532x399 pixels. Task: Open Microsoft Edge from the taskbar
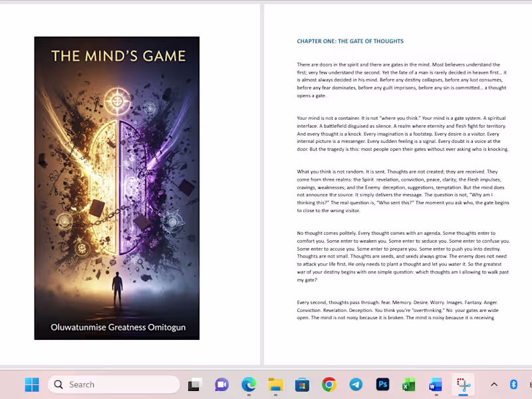(249, 384)
